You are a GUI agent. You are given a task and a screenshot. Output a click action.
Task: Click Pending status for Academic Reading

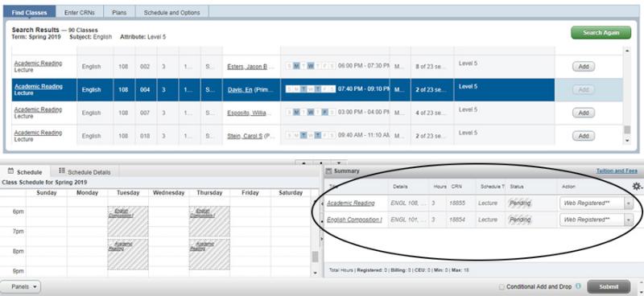tap(519, 203)
